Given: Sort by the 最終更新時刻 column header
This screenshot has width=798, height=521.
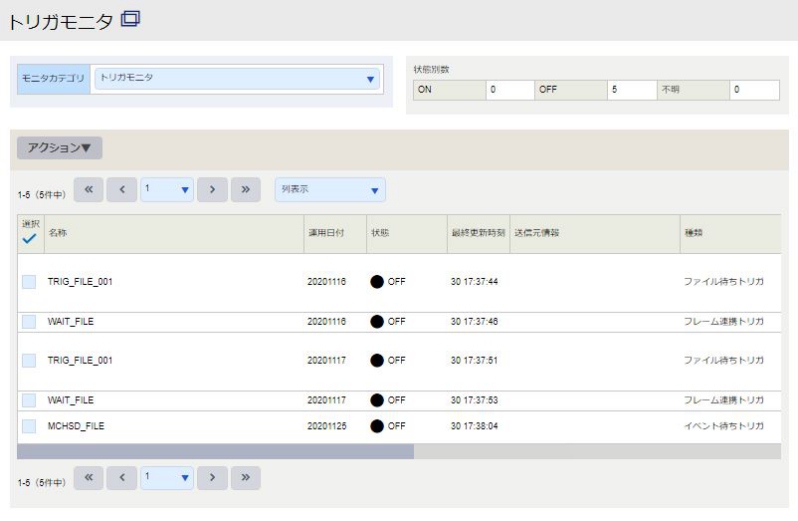Looking at the screenshot, I should pyautogui.click(x=479, y=234).
